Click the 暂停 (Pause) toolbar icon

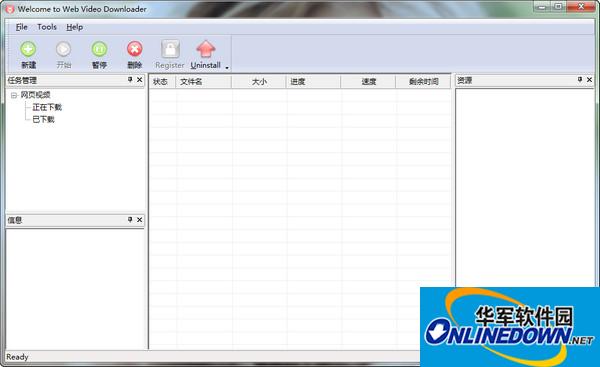tap(99, 49)
